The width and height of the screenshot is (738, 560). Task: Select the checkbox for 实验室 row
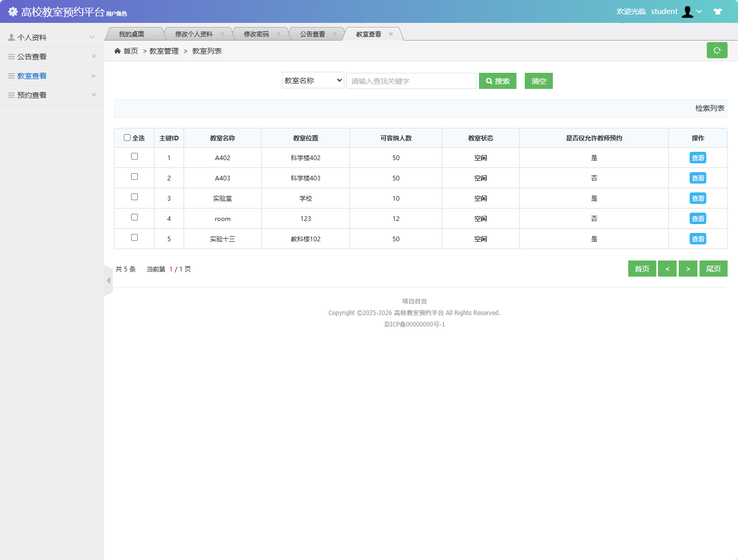[x=134, y=197]
